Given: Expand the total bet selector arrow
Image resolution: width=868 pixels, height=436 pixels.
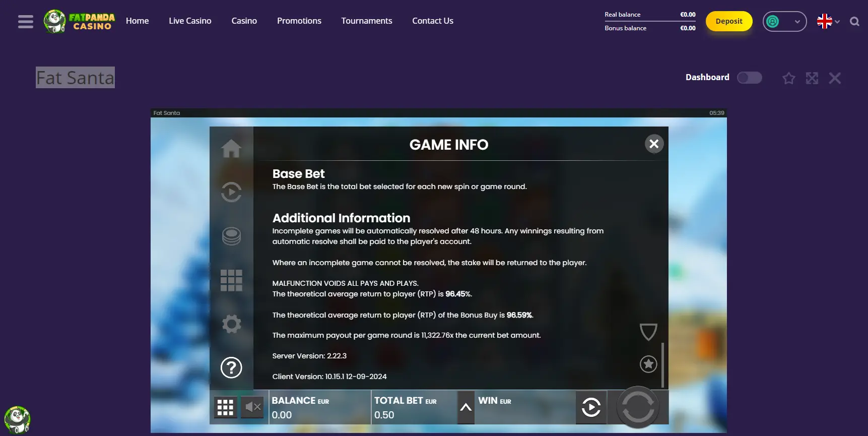Looking at the screenshot, I should [465, 407].
